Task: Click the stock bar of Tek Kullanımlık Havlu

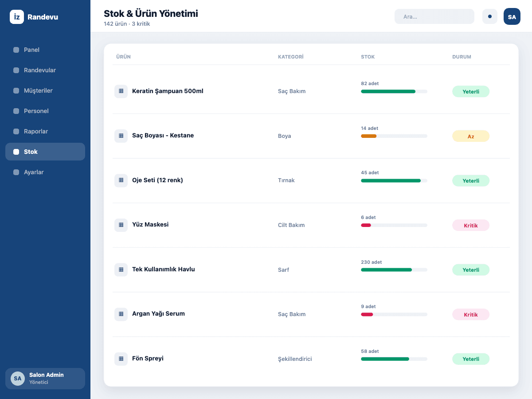Action: click(394, 270)
